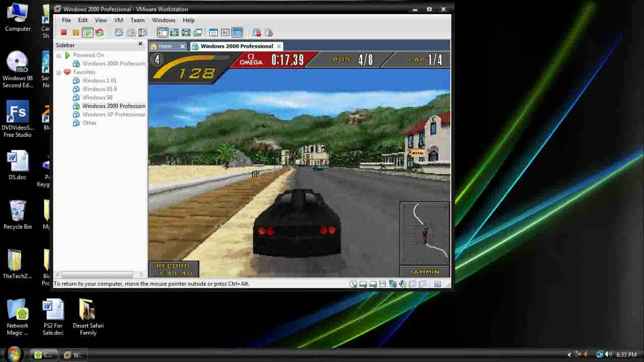
Task: Open the VM menu
Action: point(119,20)
